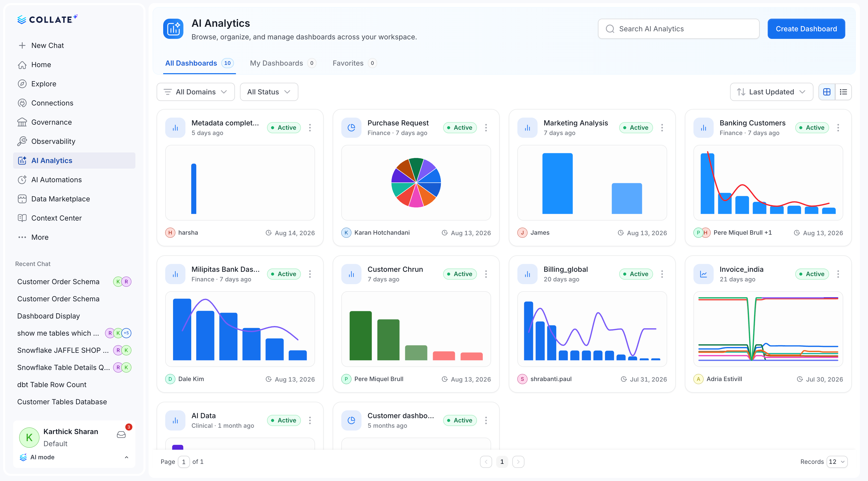This screenshot has height=481, width=868.
Task: Open Invoice_india chart preview
Action: click(768, 329)
